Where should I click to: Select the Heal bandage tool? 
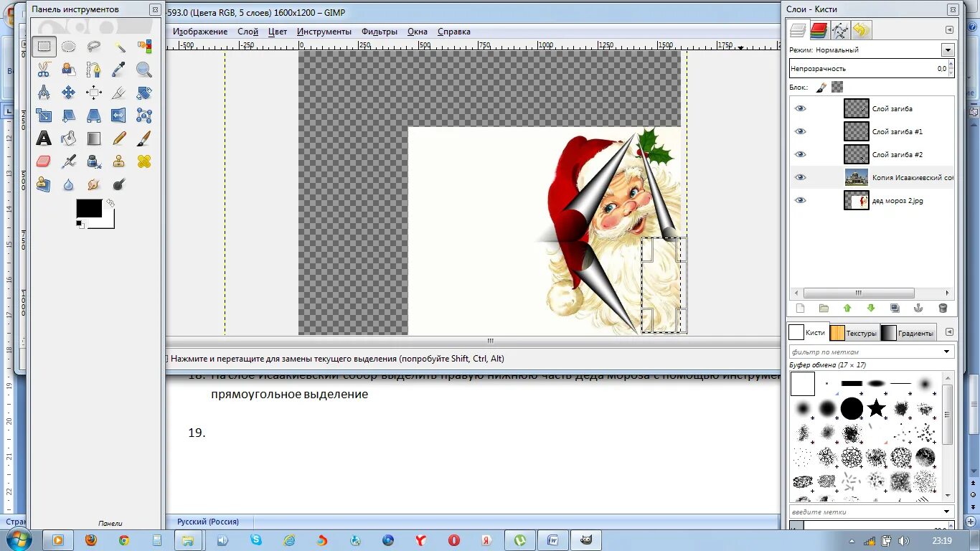(x=144, y=161)
